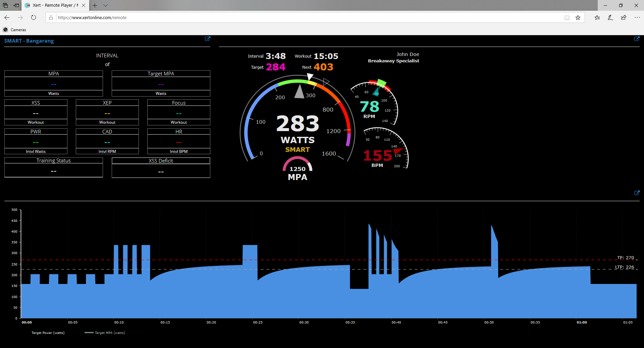Show tab previews chevron
Viewport: 644px width, 348px height.
click(105, 5)
